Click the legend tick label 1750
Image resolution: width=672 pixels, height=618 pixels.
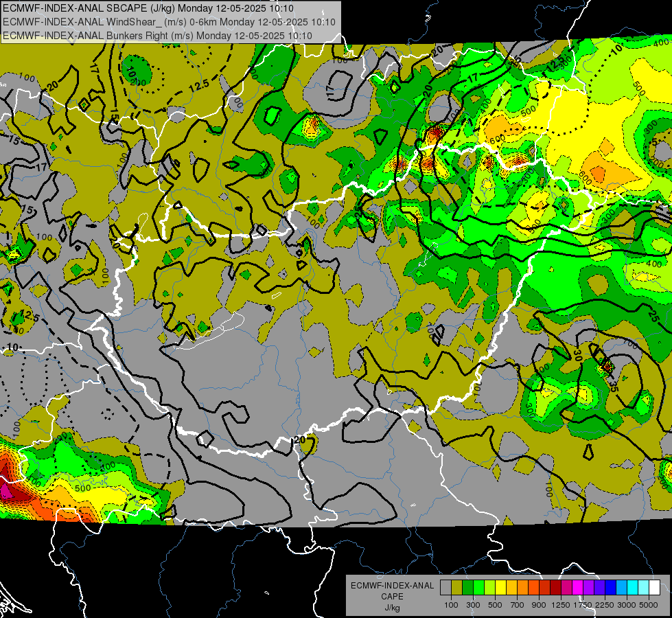(583, 605)
